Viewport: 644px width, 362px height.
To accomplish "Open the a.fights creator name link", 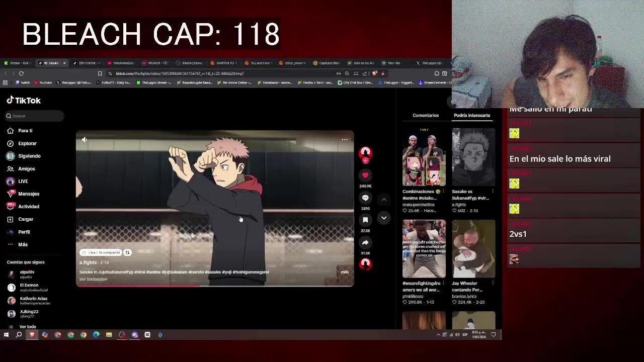I will 88,262.
